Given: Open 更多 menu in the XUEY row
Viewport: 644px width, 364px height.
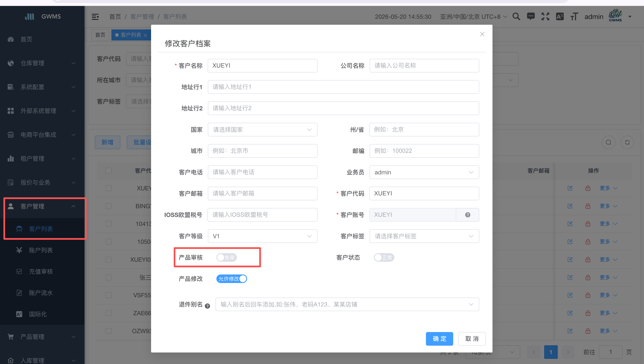Looking at the screenshot, I should coord(608,188).
